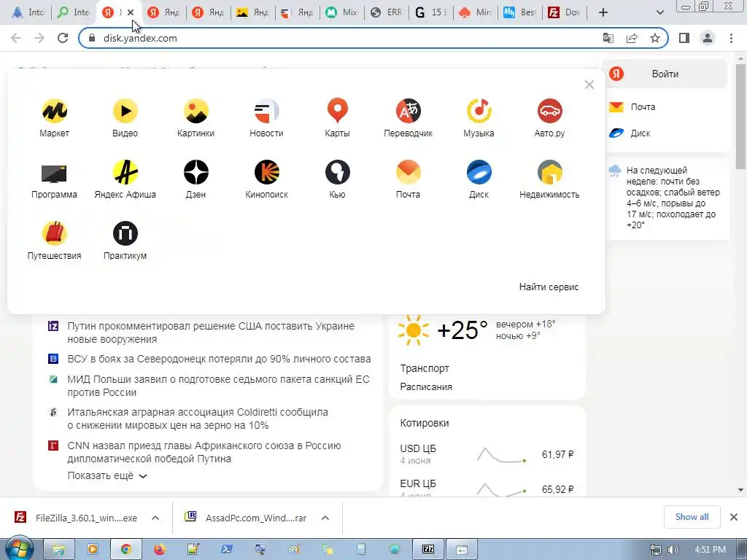Image resolution: width=747 pixels, height=560 pixels.
Task: Click the Войти login button
Action: pos(667,74)
